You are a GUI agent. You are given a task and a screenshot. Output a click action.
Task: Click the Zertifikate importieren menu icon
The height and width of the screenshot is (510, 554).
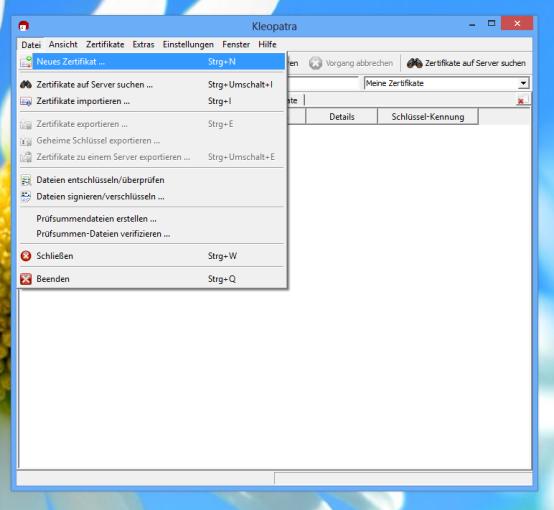pos(26,101)
